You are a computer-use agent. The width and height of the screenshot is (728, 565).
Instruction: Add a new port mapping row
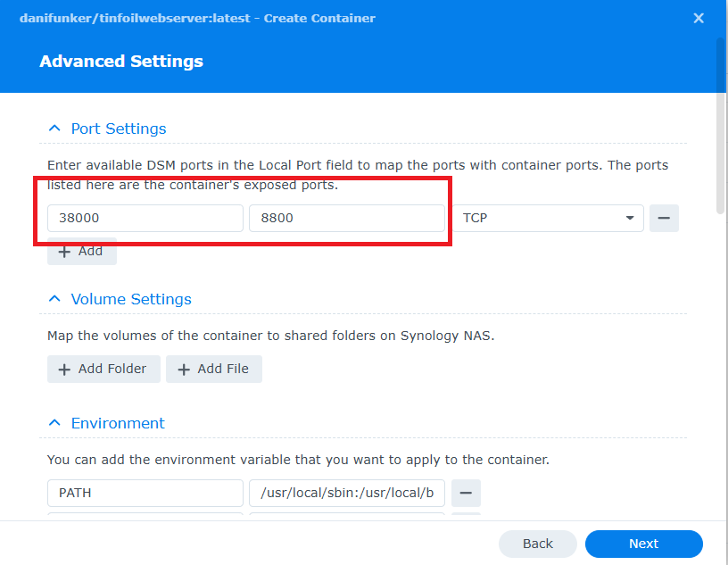(x=81, y=251)
